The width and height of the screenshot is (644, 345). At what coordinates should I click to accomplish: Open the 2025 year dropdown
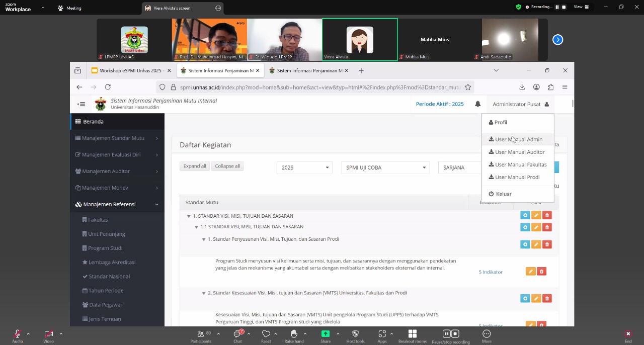tap(304, 167)
